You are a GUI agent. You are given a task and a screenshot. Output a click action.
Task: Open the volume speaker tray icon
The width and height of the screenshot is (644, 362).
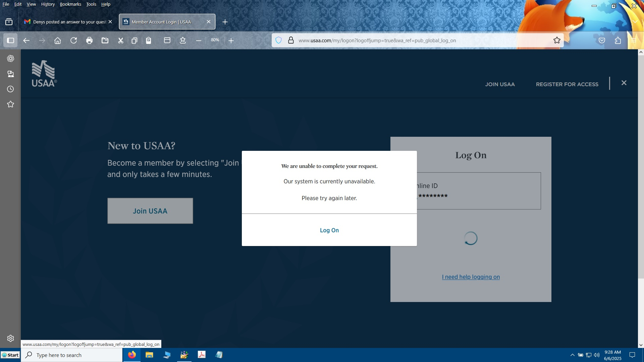coord(597,355)
